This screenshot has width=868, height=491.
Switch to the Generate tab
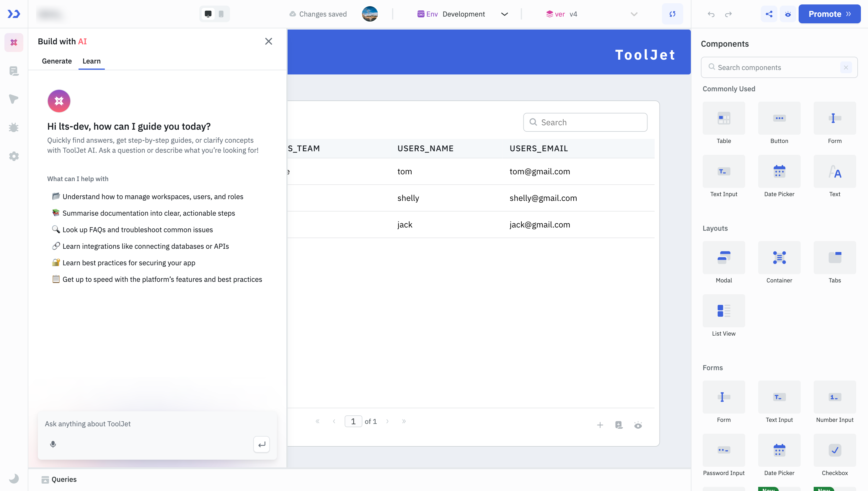click(x=57, y=61)
